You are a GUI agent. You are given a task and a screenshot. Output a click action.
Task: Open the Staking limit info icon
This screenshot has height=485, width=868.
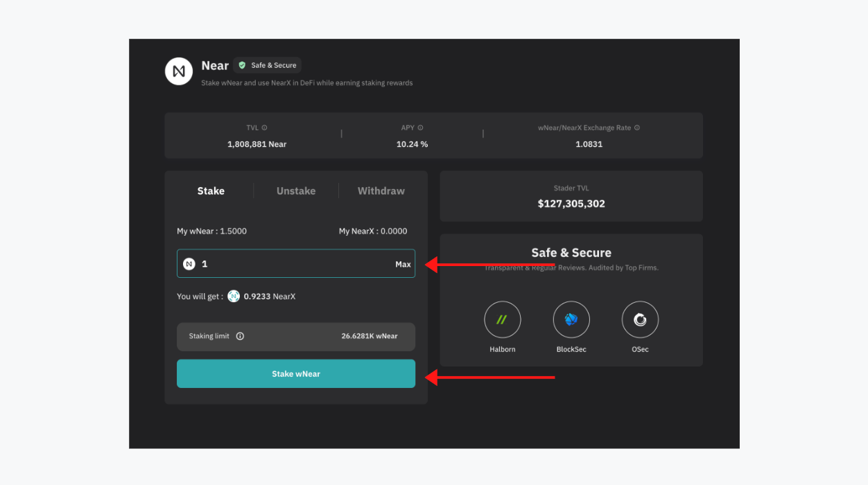[x=240, y=336]
